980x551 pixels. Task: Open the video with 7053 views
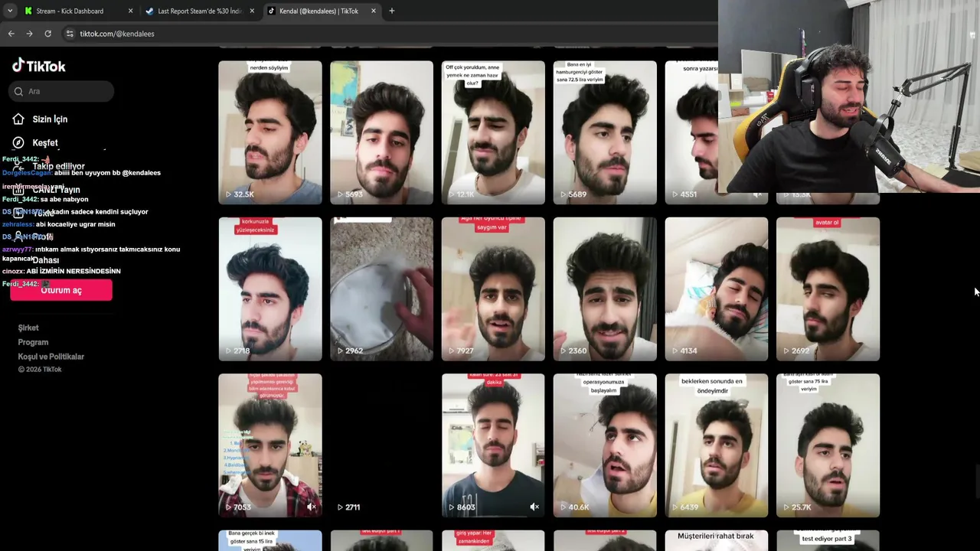tap(270, 445)
